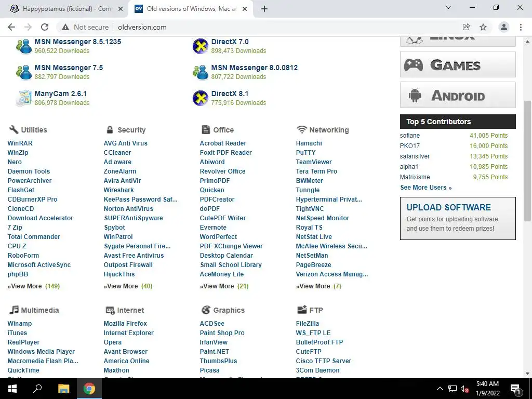Image resolution: width=532 pixels, height=399 pixels.
Task: Click the DirectX 8.1 icon
Action: 201,98
